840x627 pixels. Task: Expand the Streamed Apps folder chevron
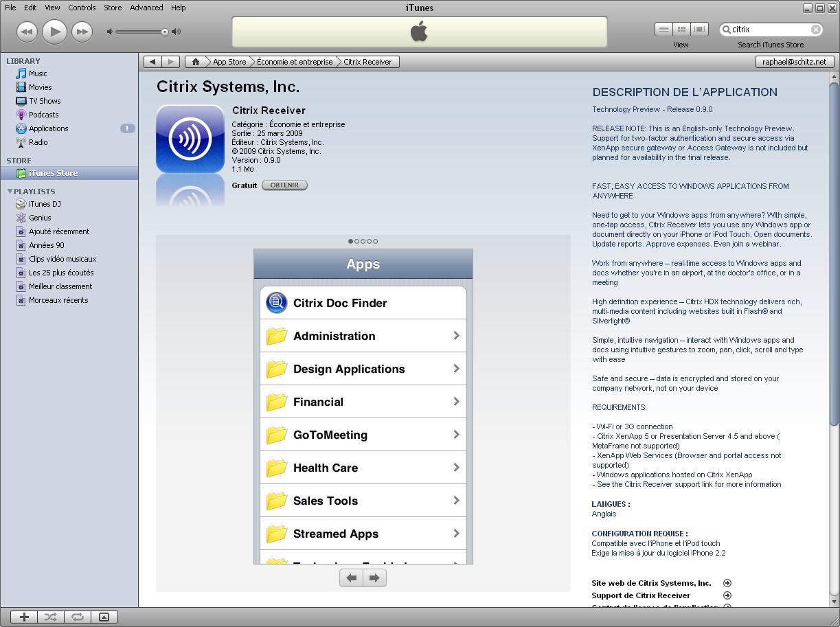[x=456, y=533]
